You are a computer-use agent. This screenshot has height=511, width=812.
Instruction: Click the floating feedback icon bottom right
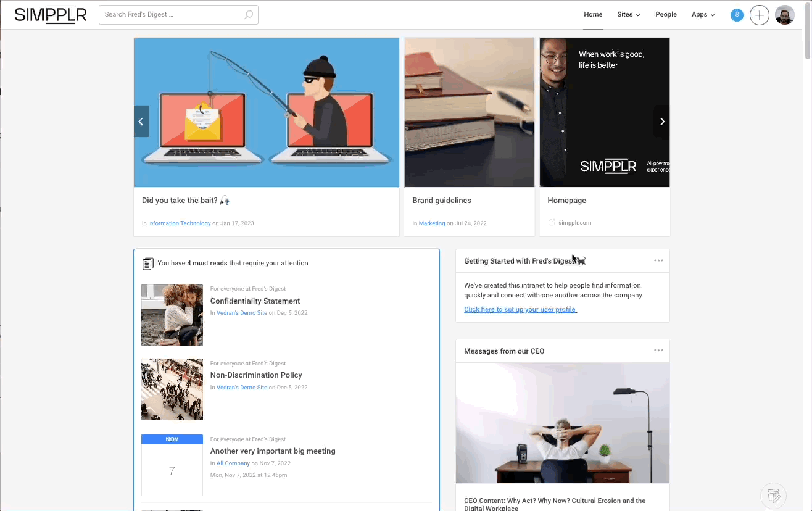click(x=773, y=495)
